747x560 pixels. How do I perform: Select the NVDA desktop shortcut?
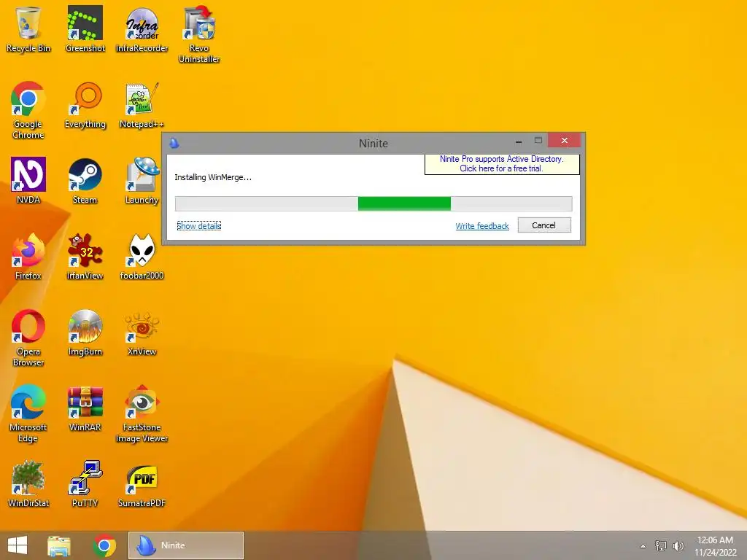(x=28, y=181)
